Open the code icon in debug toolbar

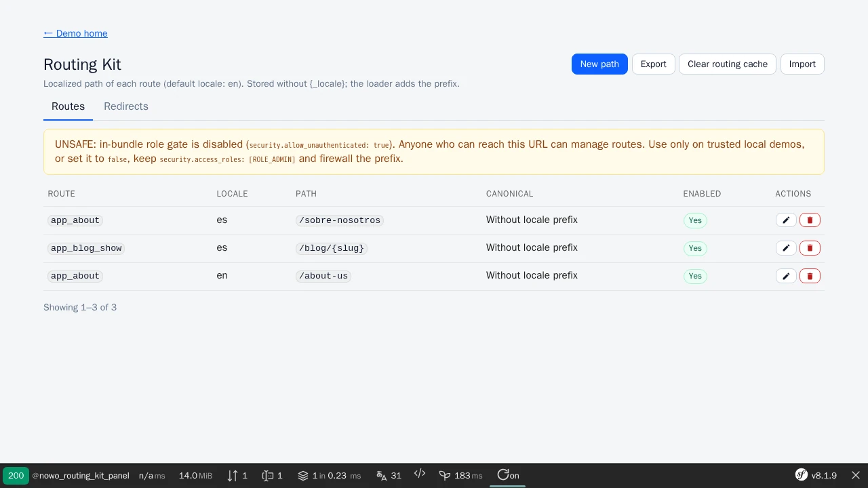pos(420,474)
